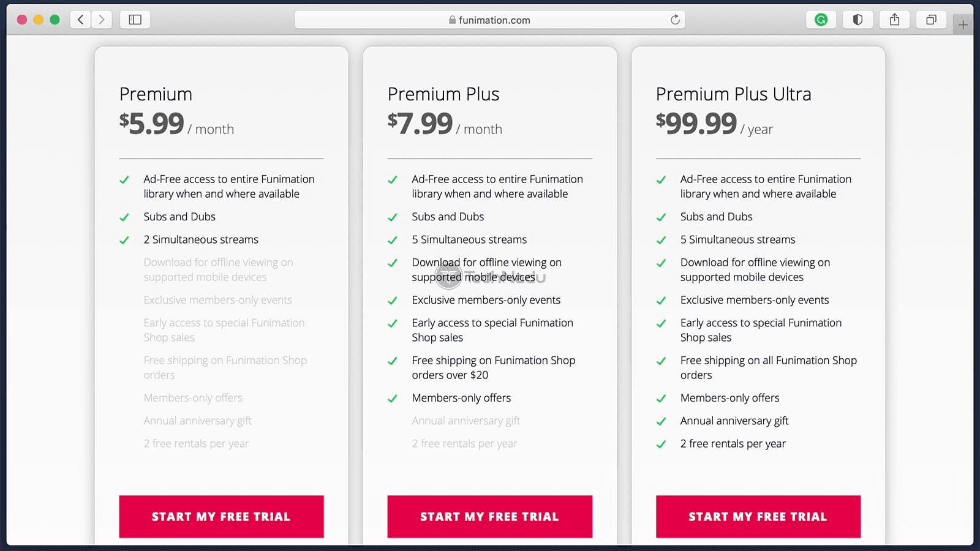This screenshot has width=980, height=551.
Task: Start free trial for Premium Plus plan
Action: pos(489,517)
